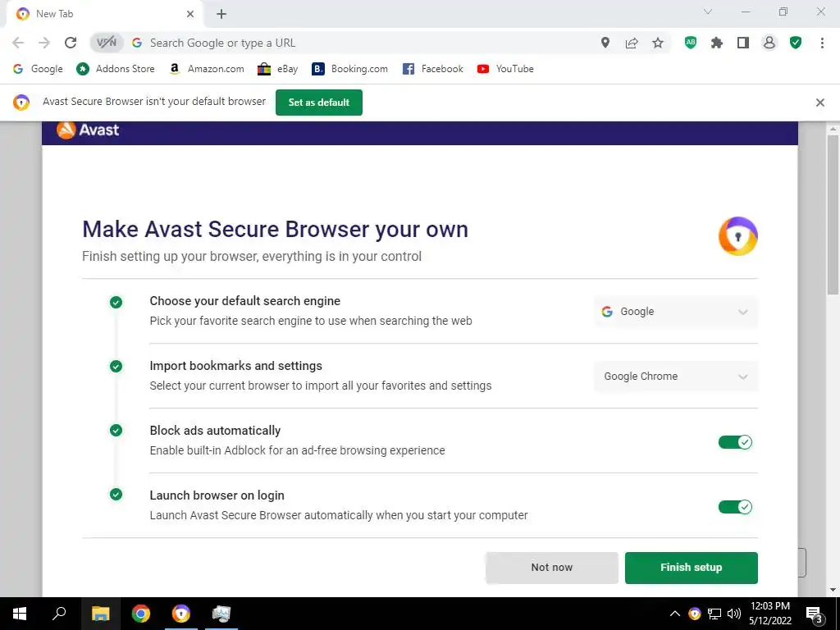
Task: Click the location pin icon in address bar
Action: coord(605,43)
